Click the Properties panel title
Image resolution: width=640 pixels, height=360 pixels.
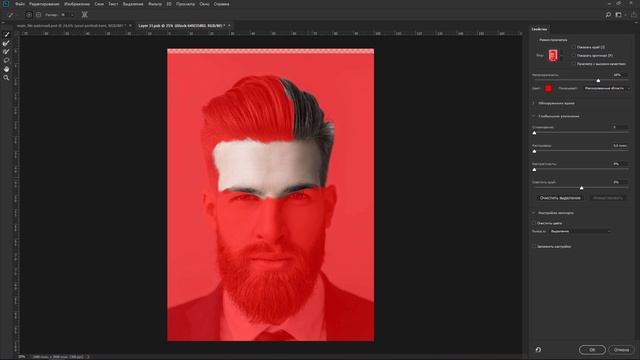click(x=539, y=29)
